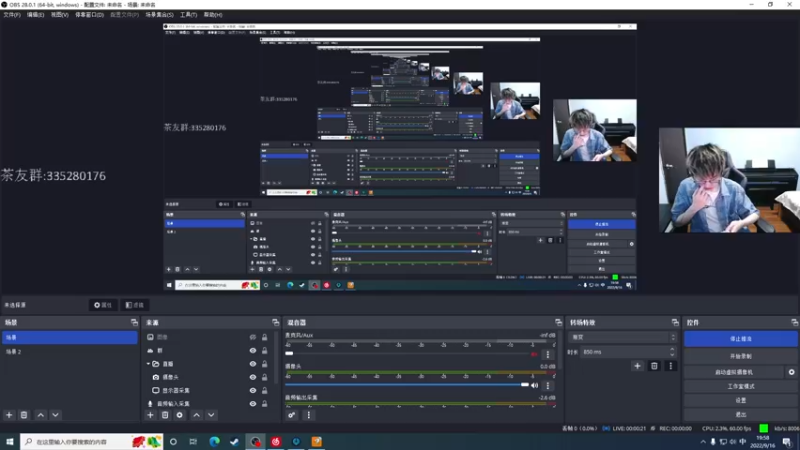Click the start virtual camera button

click(734, 372)
